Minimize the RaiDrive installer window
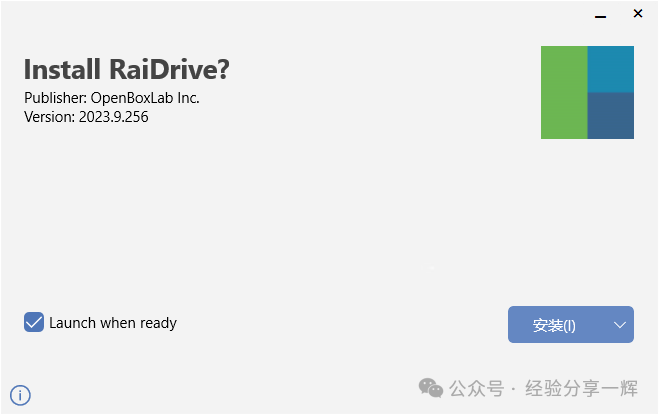Image resolution: width=659 pixels, height=415 pixels. [600, 16]
